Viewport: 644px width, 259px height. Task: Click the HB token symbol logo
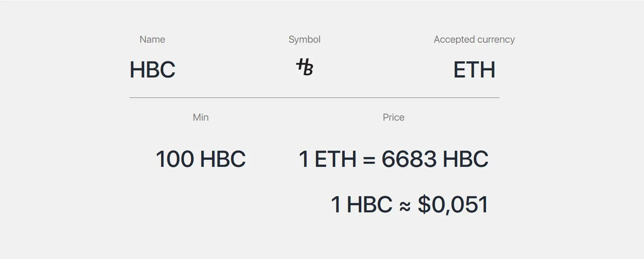pyautogui.click(x=304, y=67)
